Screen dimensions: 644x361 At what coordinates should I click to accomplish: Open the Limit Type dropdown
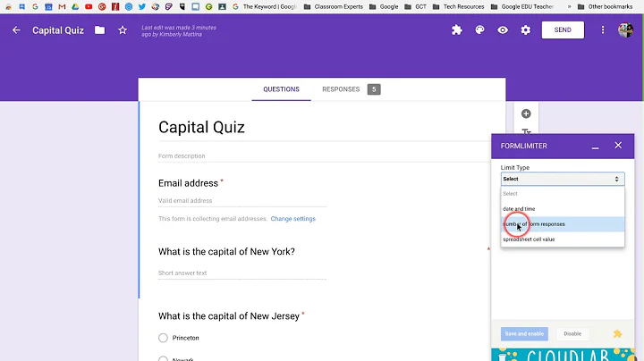click(x=563, y=179)
